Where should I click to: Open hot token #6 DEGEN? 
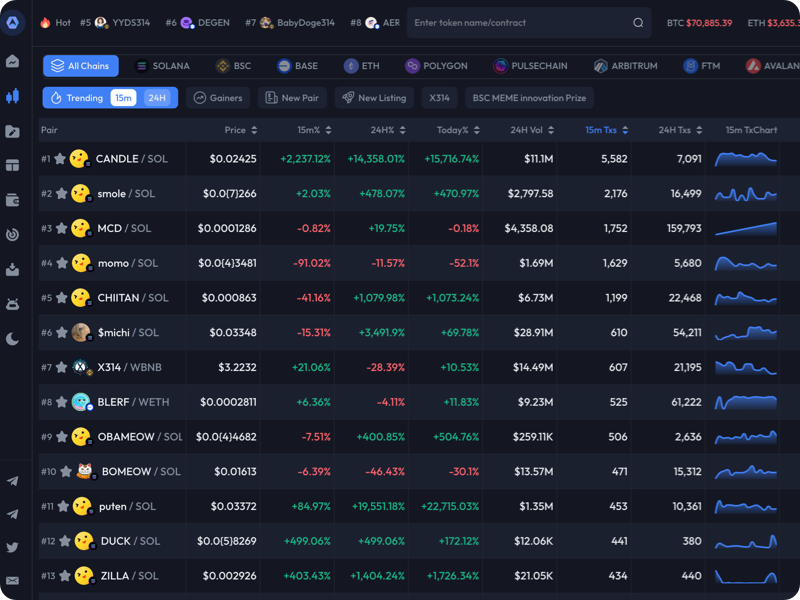tap(197, 22)
